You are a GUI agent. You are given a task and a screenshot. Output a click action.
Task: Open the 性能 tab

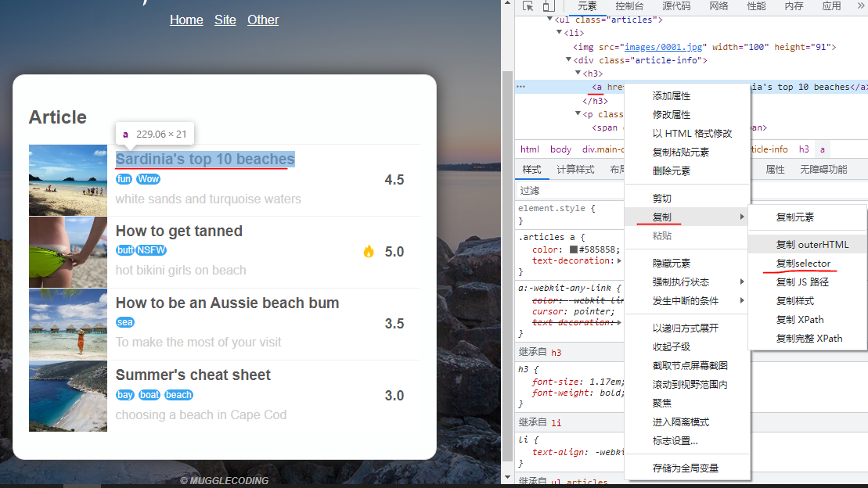point(756,6)
